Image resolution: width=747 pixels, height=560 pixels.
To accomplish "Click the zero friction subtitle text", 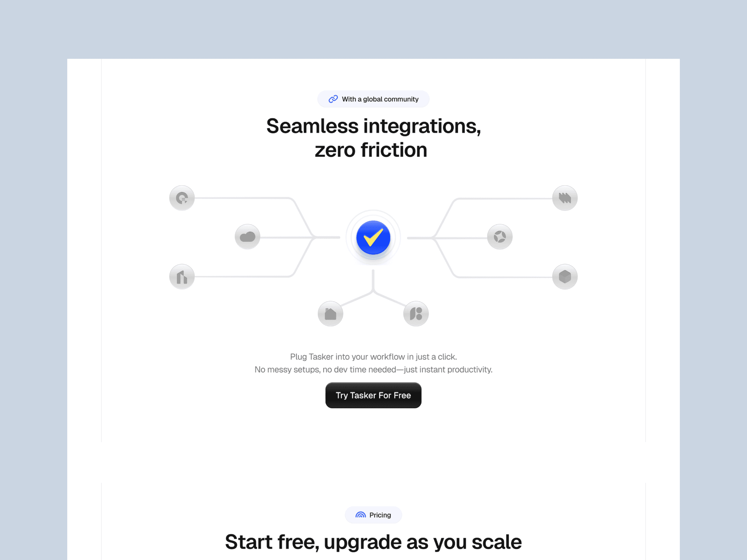I will [371, 150].
